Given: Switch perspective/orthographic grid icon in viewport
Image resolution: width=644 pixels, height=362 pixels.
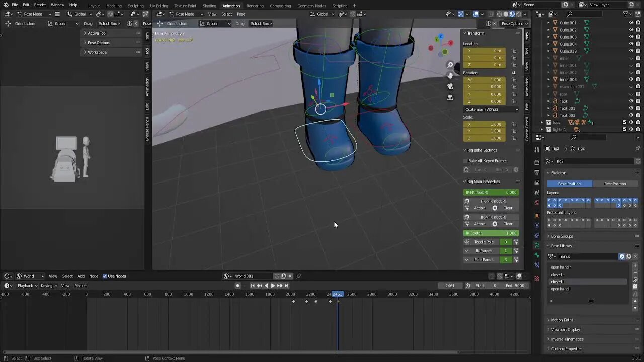Looking at the screenshot, I should point(450,98).
